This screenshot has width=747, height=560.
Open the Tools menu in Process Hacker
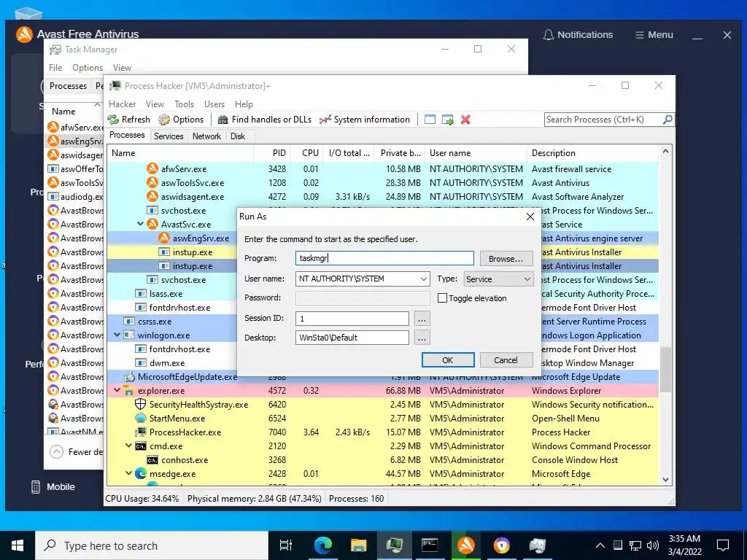click(184, 104)
